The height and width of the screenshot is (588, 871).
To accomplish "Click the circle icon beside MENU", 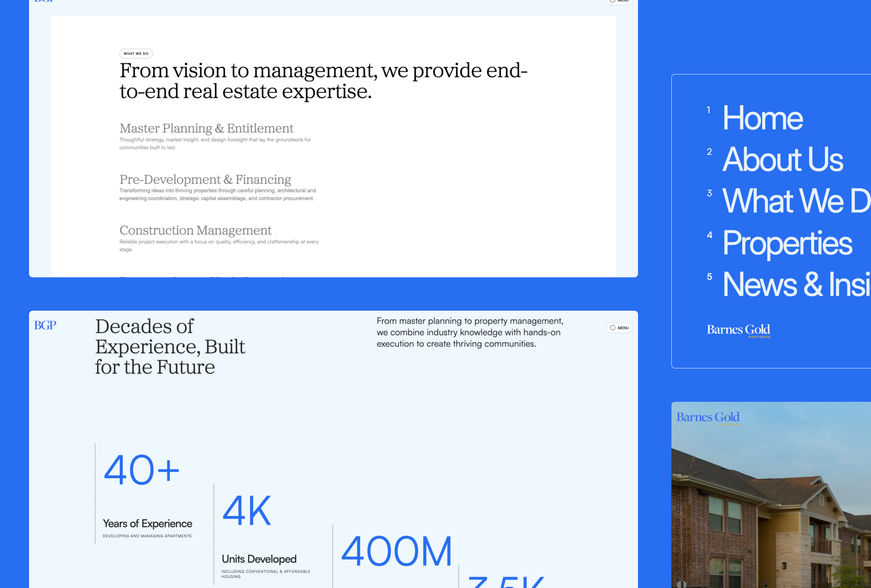I will 612,328.
